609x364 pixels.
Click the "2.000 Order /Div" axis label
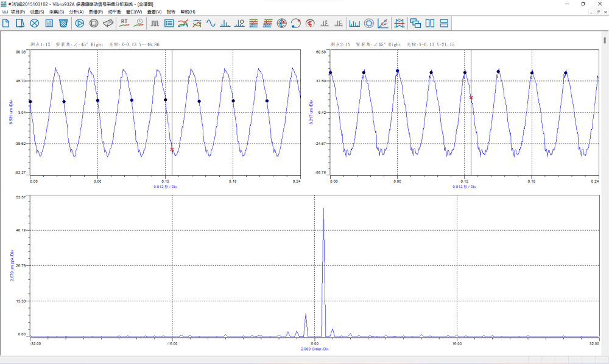(x=315, y=349)
